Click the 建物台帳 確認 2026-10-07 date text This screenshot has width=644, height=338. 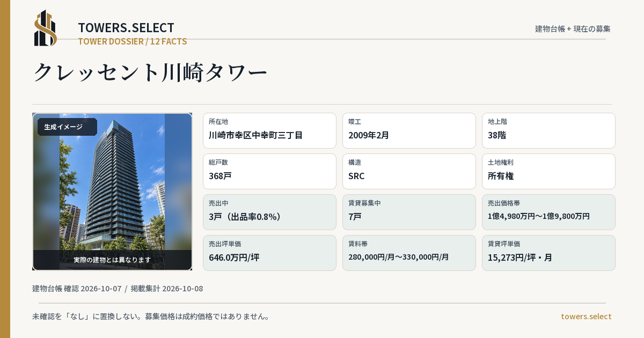pos(77,289)
